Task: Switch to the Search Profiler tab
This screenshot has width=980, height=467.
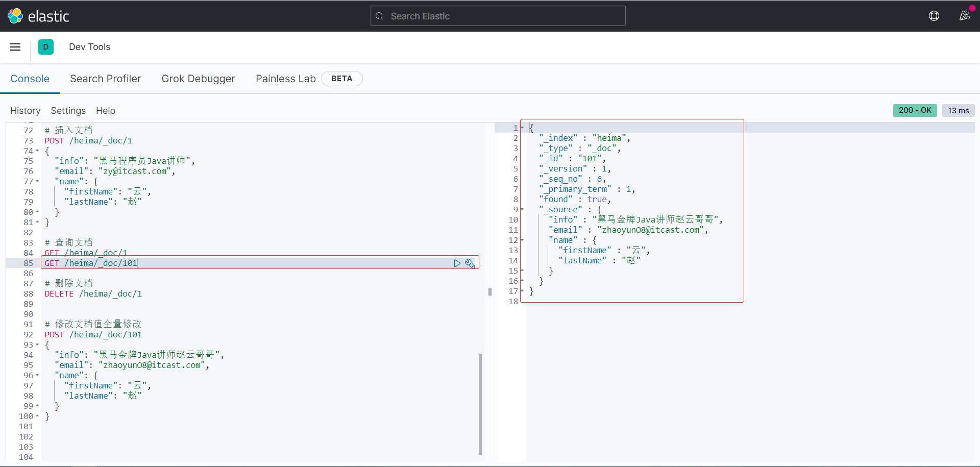Action: pos(105,79)
